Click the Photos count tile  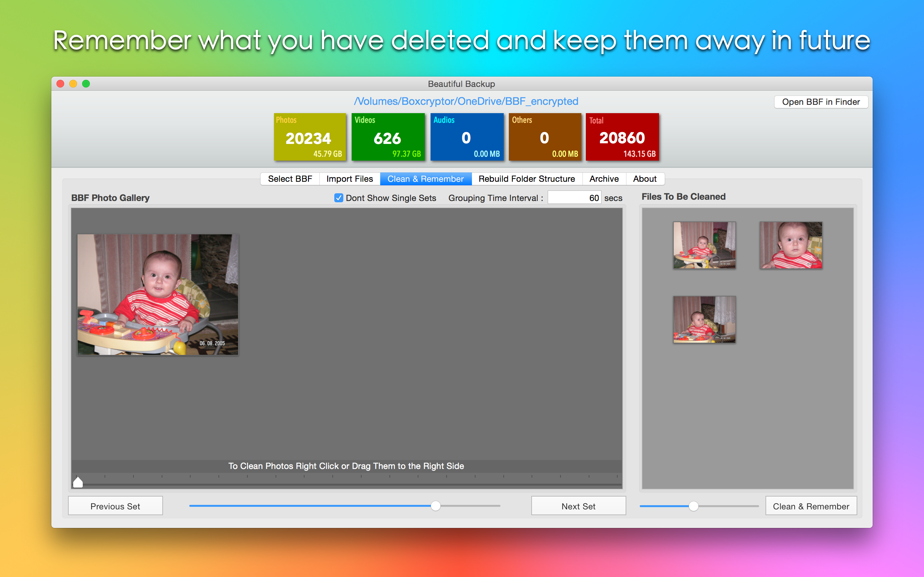tap(310, 137)
